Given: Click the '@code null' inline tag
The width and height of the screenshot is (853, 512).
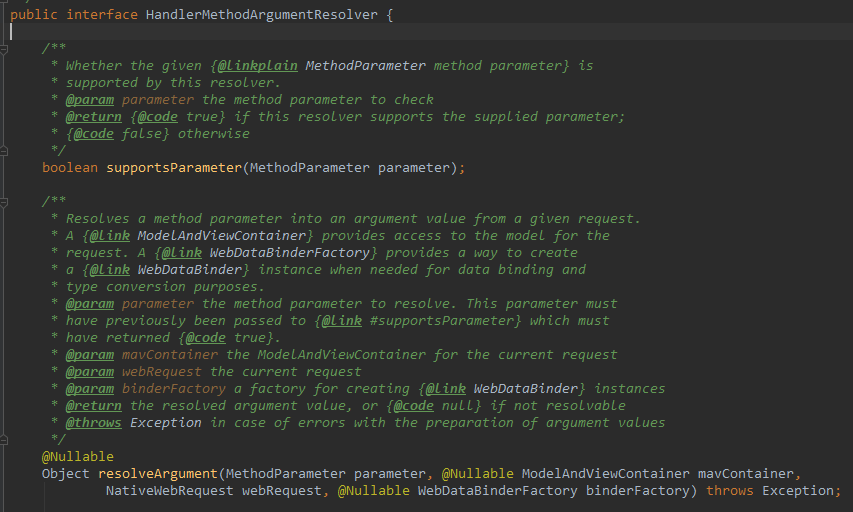Looking at the screenshot, I should click(x=434, y=406).
